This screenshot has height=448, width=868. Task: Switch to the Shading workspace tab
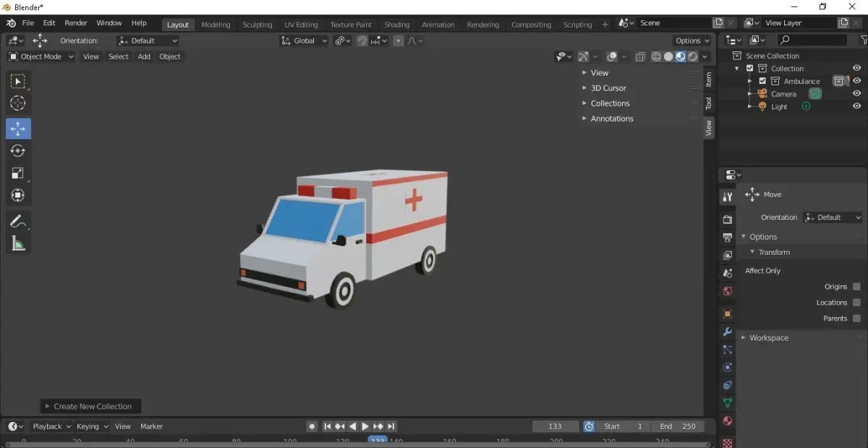click(396, 25)
